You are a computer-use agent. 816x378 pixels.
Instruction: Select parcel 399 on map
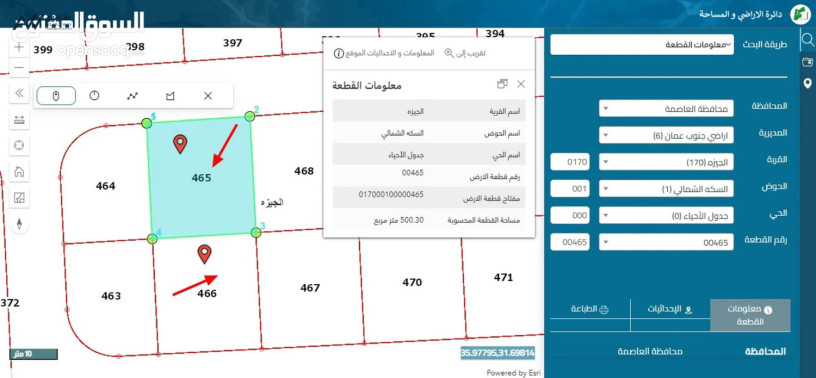43,50
